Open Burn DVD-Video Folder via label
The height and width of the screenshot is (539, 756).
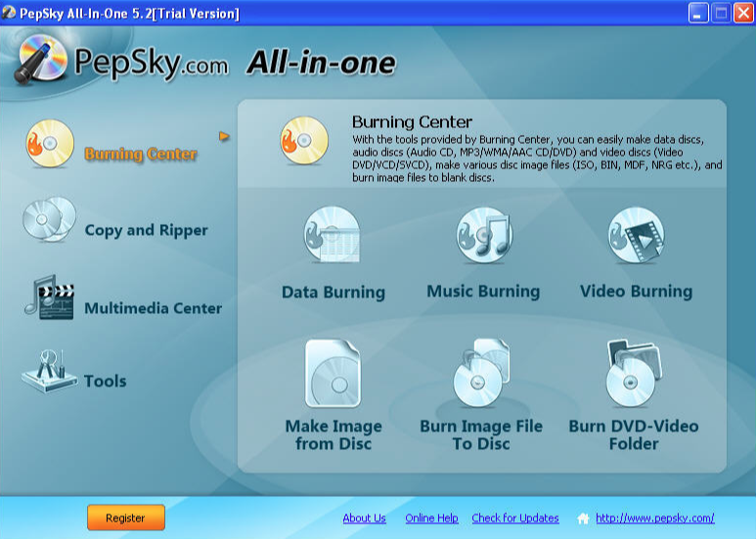point(634,435)
